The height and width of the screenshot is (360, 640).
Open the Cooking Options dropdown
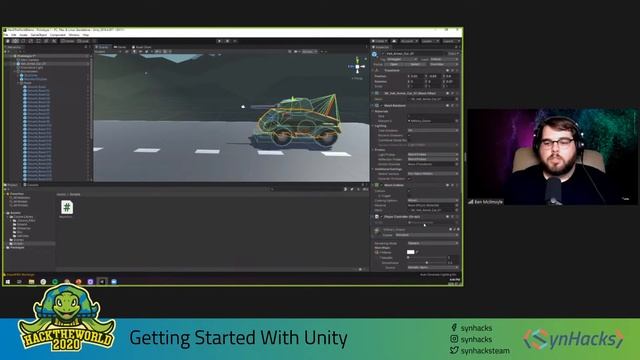click(x=433, y=200)
